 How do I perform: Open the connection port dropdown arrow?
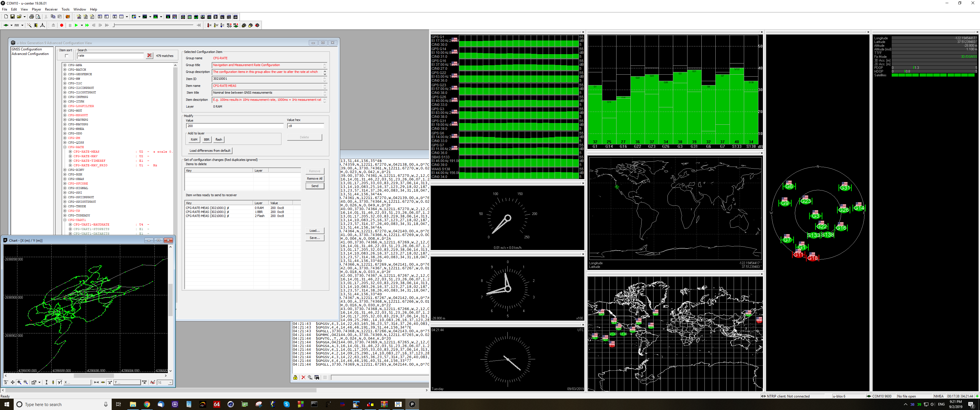pyautogui.click(x=11, y=25)
